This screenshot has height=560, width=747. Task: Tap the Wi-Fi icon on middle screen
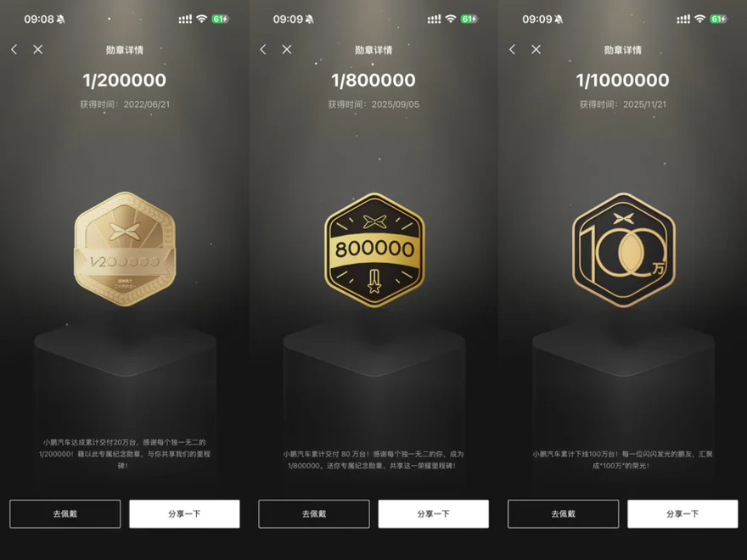click(451, 19)
